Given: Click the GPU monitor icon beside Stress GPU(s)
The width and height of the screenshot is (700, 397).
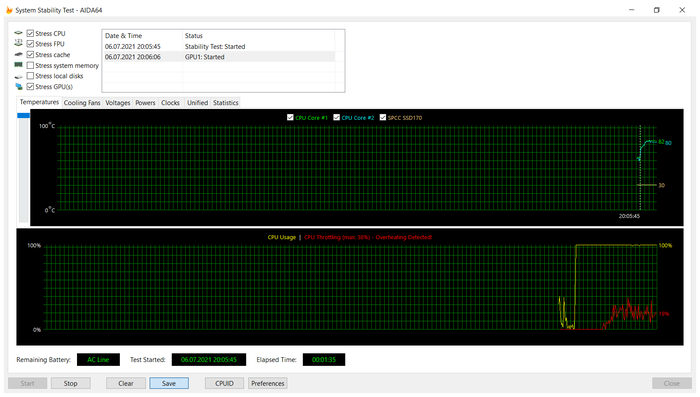Looking at the screenshot, I should (x=18, y=87).
